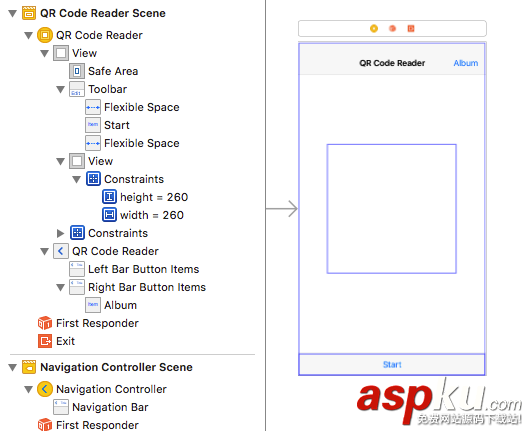
Task: Click the Album button in canvas navigation bar
Action: point(466,63)
